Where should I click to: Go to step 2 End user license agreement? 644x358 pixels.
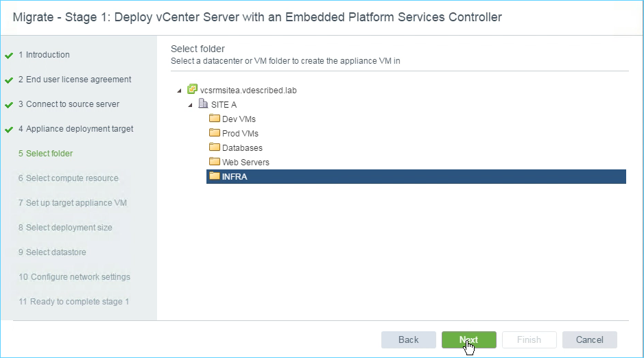75,80
